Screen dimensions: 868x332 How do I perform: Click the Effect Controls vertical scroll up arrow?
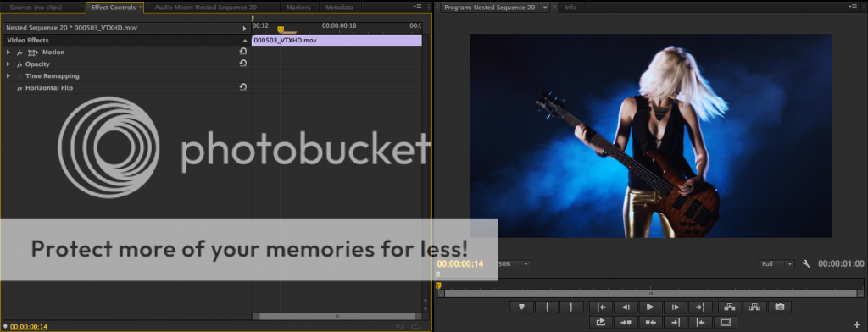[426, 301]
